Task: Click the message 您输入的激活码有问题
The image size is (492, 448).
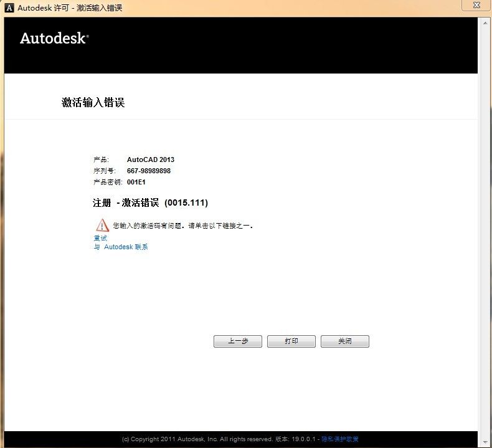Action: [x=148, y=226]
